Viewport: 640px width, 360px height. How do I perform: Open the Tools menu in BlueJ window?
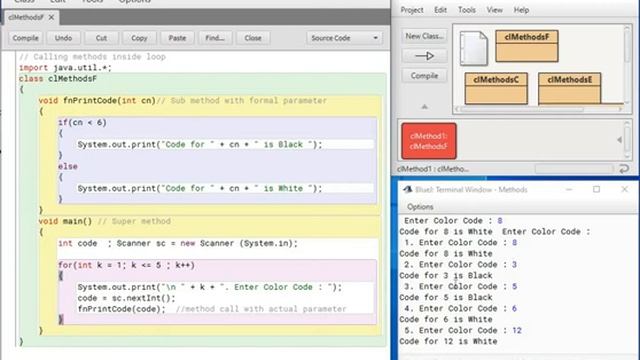467,10
